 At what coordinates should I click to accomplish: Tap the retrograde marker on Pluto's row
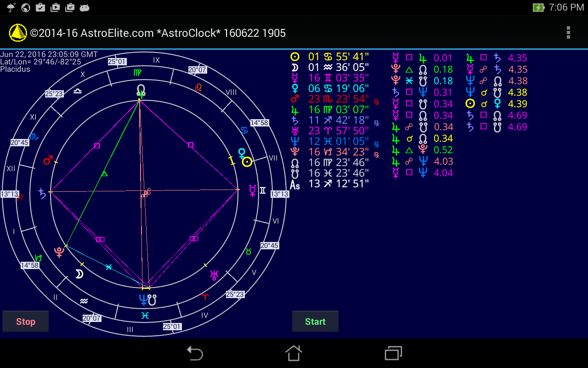click(x=377, y=155)
